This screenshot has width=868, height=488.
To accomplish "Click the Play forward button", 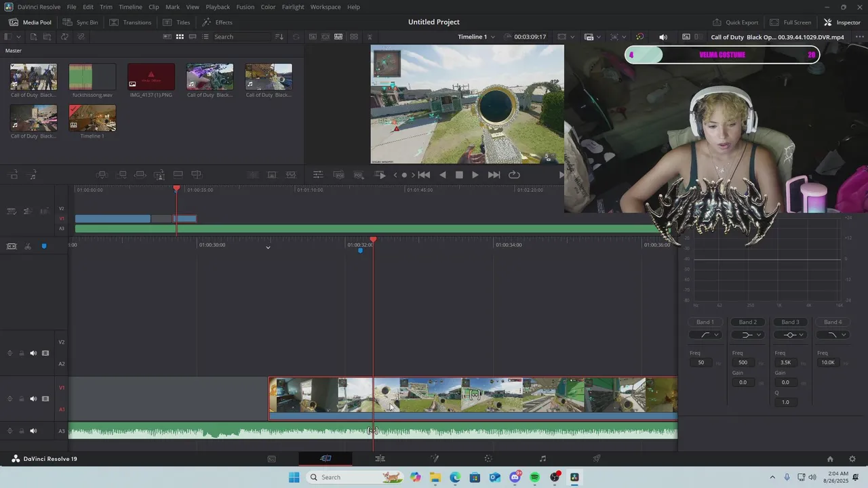I will (x=475, y=175).
